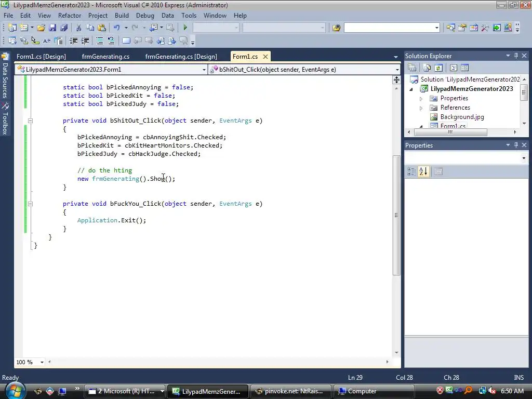Pin toggle for the Solution Explorer panel
The height and width of the screenshot is (399, 532).
click(x=516, y=56)
